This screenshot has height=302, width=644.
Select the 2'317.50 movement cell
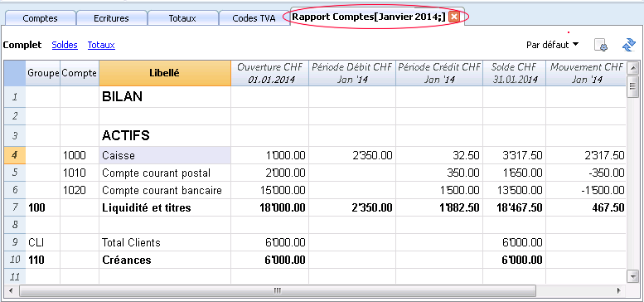[586, 155]
